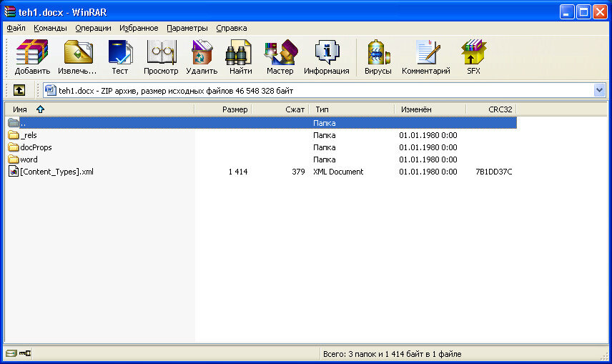612x364 pixels.
Task: Open the Справка menu
Action: tap(232, 28)
